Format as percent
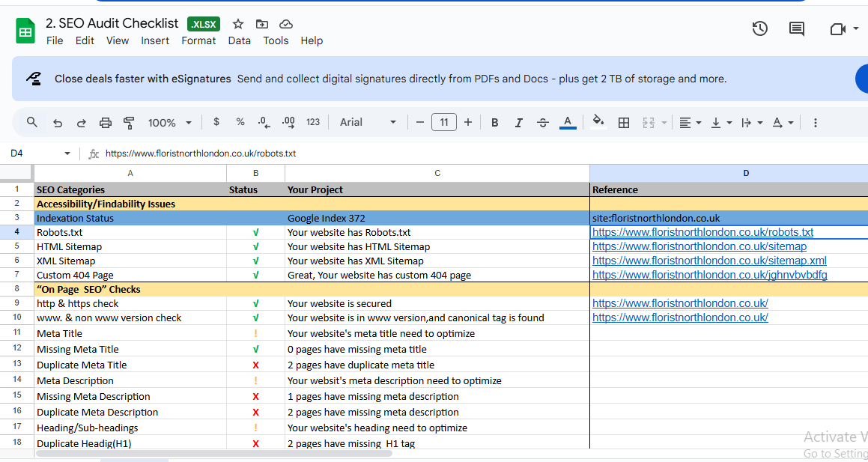 240,122
